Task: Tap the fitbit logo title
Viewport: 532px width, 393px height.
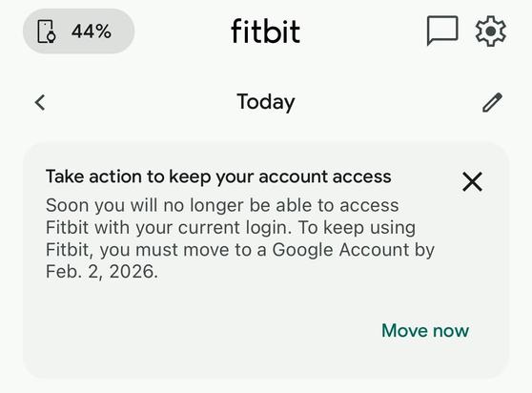Action: point(266,31)
